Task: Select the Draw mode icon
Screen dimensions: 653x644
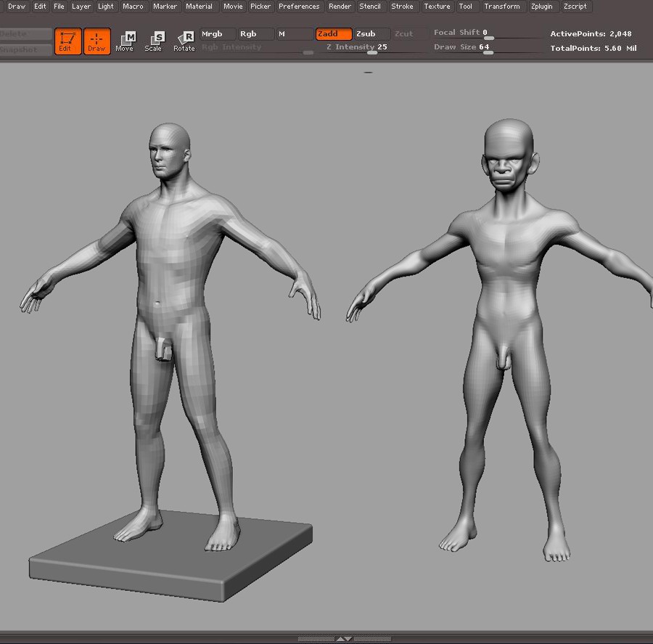Action: (96, 41)
